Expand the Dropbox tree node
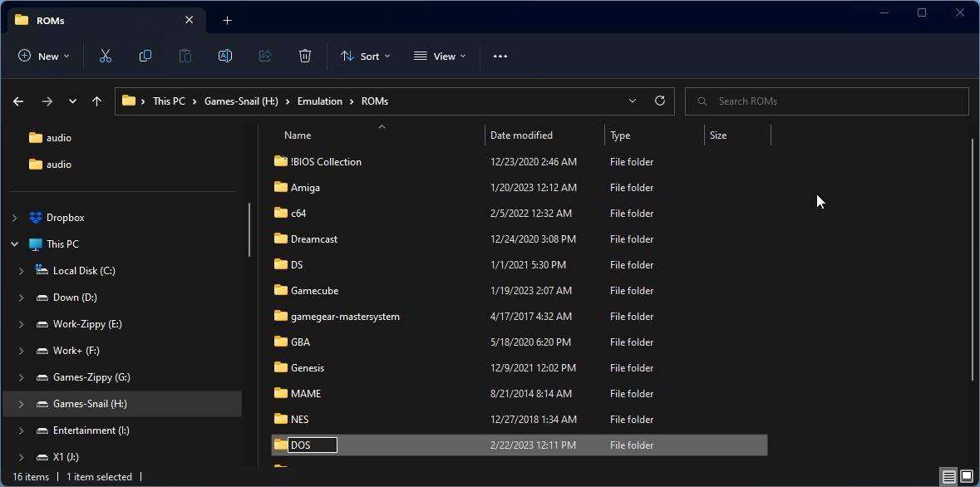The image size is (980, 487). point(14,218)
